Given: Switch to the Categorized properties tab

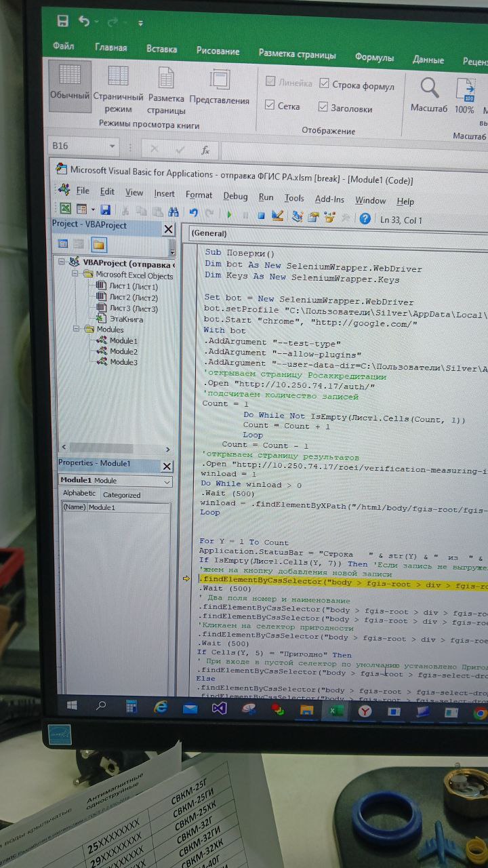Looking at the screenshot, I should pos(121,495).
